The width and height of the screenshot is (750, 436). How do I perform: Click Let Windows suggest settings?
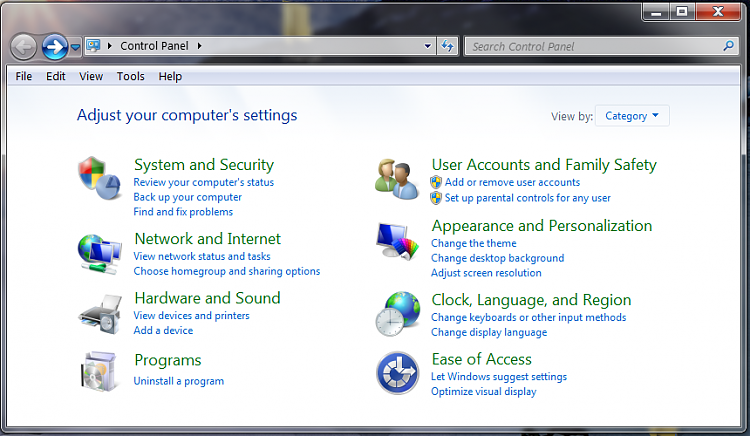[499, 377]
